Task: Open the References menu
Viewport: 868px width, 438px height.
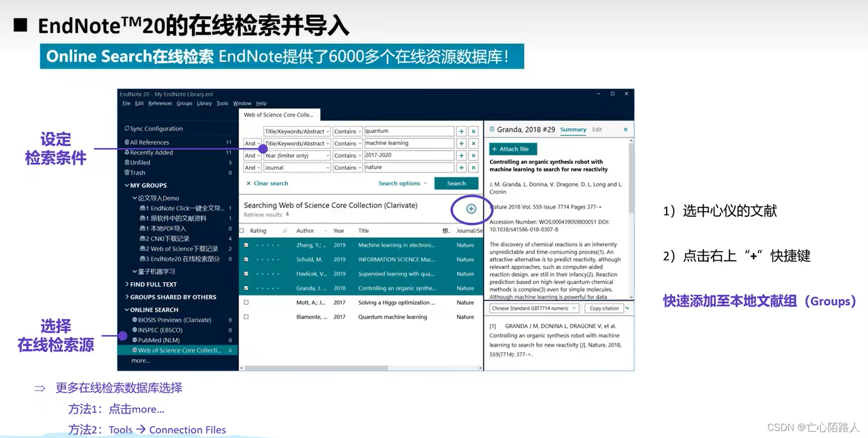Action: (x=160, y=104)
